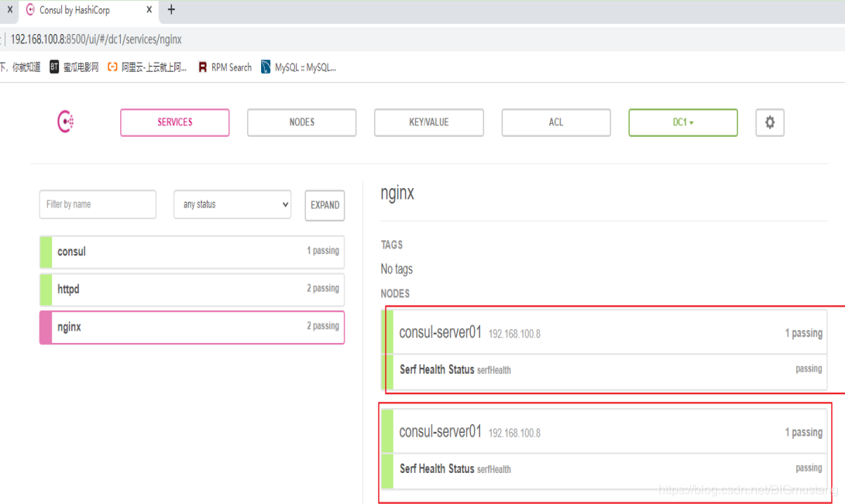Switch to the NODES tab

point(302,122)
